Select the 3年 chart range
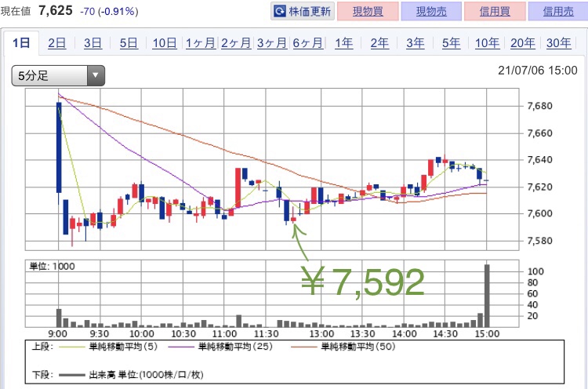The width and height of the screenshot is (588, 389). [x=415, y=43]
